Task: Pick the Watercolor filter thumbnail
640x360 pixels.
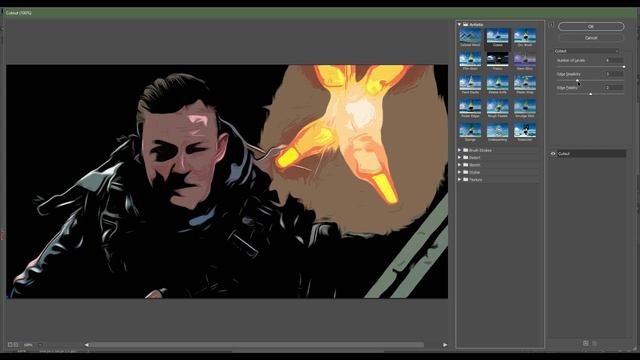Action: 525,130
